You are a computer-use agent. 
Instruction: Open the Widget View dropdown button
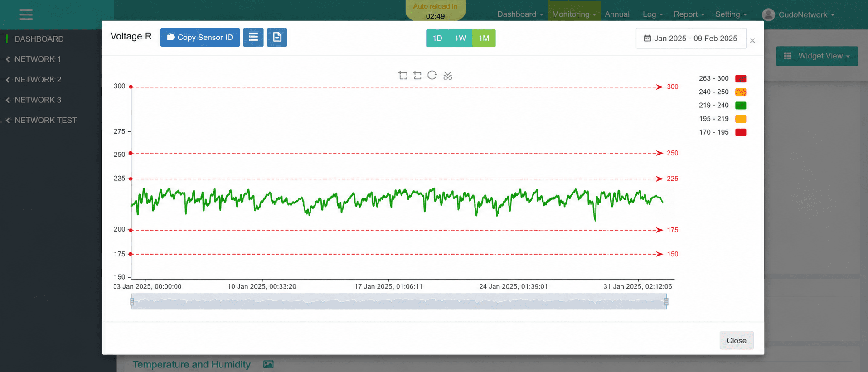(817, 56)
